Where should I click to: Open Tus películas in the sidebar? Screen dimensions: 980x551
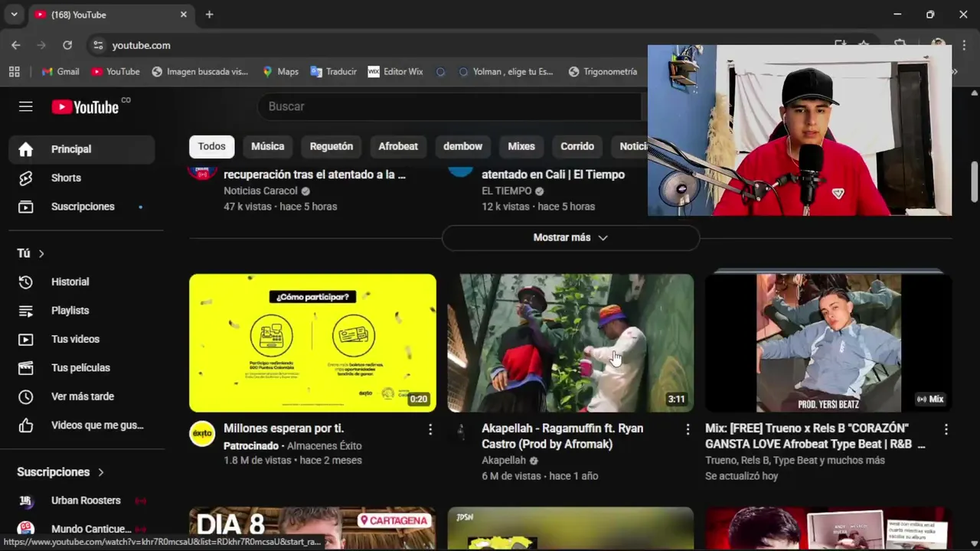click(x=82, y=367)
